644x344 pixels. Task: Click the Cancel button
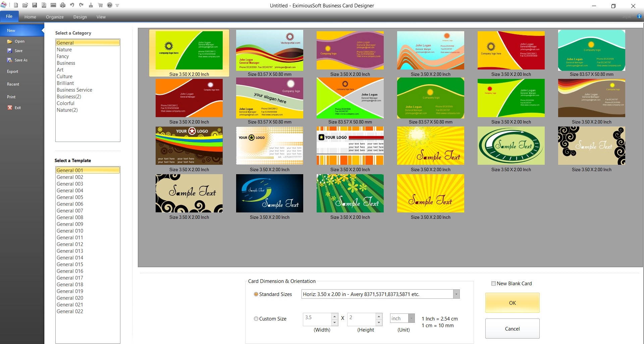point(512,329)
